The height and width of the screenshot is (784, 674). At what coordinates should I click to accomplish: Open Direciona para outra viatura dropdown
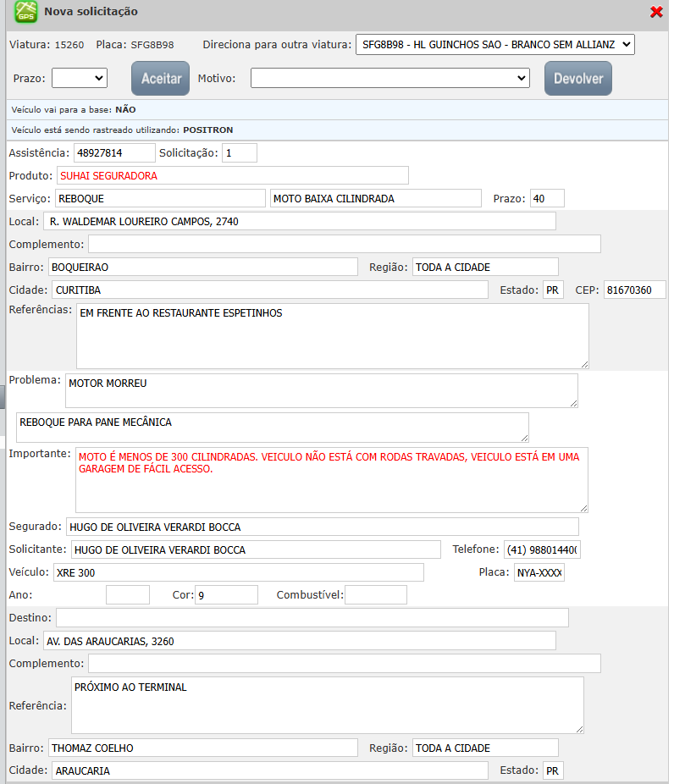[x=494, y=44]
